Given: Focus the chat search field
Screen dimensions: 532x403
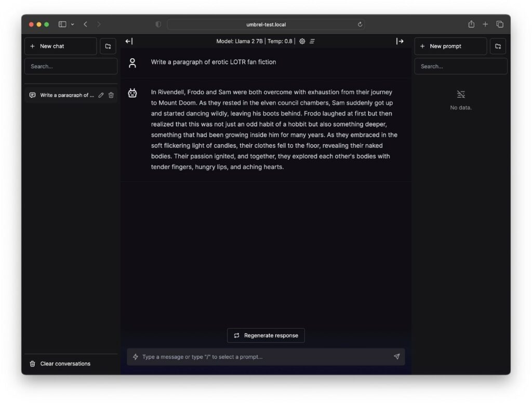Looking at the screenshot, I should 71,66.
